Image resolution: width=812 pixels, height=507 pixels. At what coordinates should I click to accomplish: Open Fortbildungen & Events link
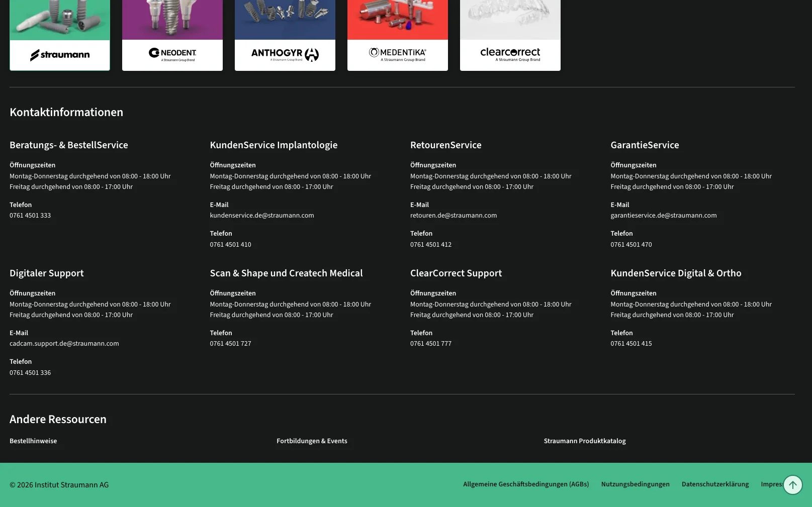coord(312,441)
